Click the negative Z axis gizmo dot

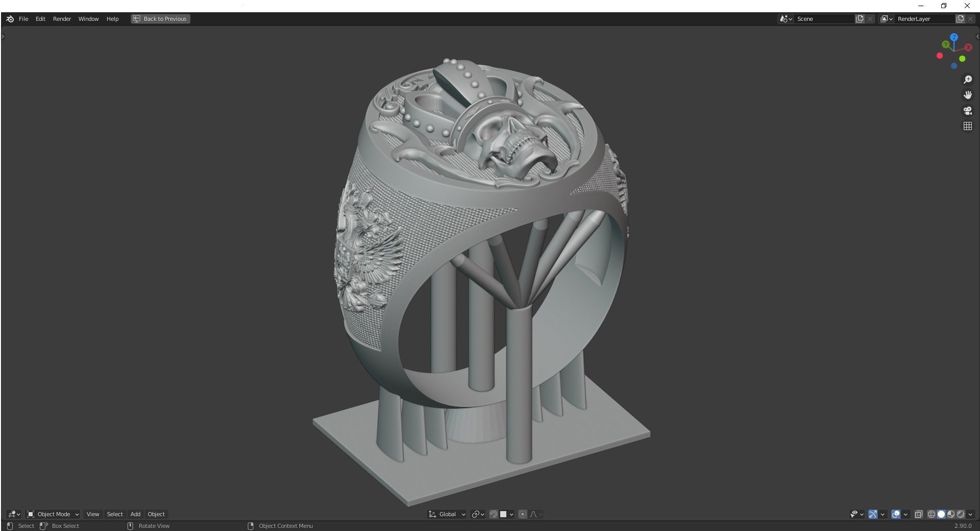954,66
